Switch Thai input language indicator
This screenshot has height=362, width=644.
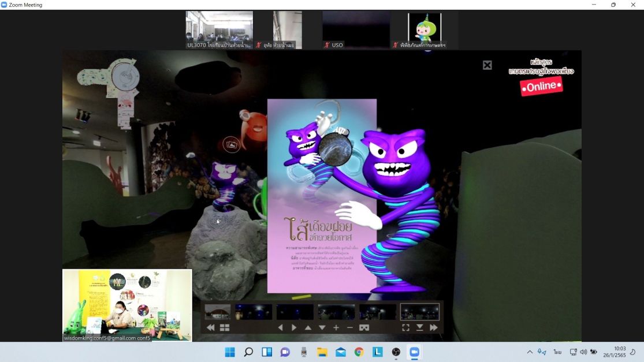point(557,352)
